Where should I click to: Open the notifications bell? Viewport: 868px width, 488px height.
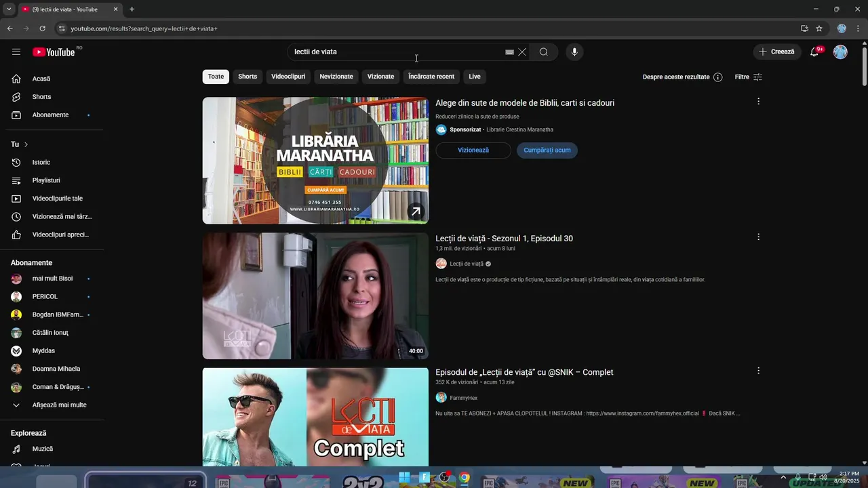click(814, 52)
